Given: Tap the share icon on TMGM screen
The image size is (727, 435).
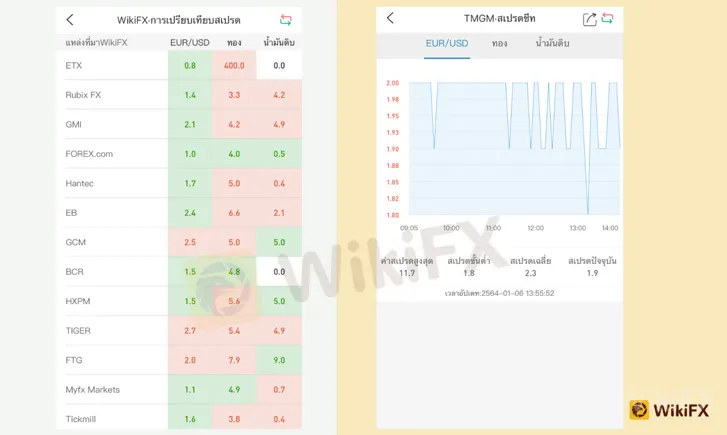Looking at the screenshot, I should click(x=589, y=19).
